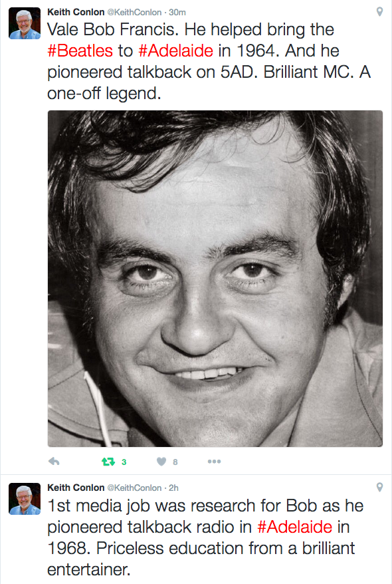Click the location pin on first tweet

point(379,12)
